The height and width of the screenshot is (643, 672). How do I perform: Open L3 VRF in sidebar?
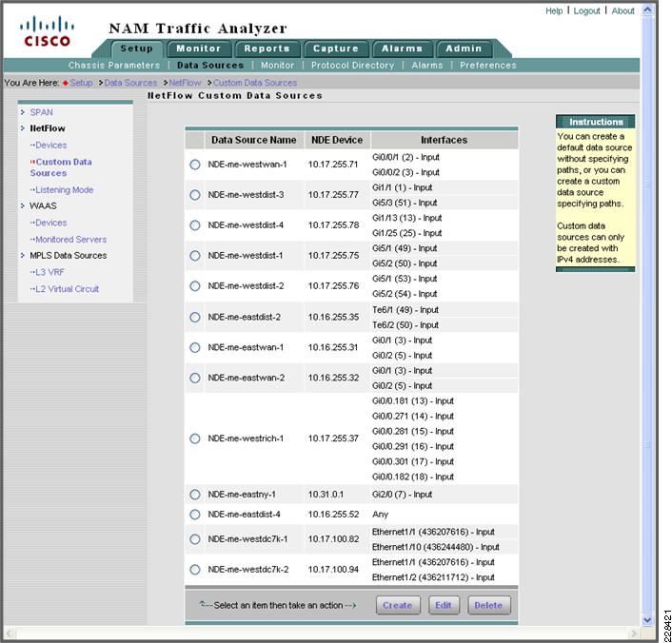tap(49, 272)
